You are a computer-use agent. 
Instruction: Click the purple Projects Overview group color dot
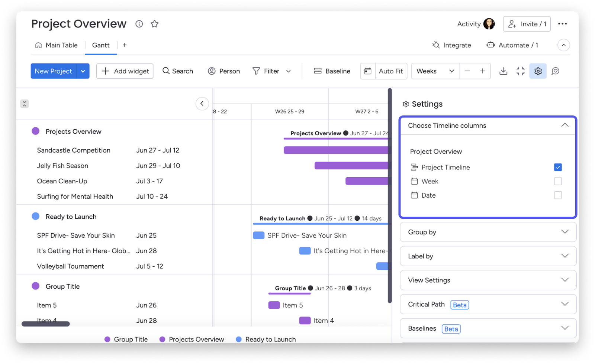(x=35, y=131)
